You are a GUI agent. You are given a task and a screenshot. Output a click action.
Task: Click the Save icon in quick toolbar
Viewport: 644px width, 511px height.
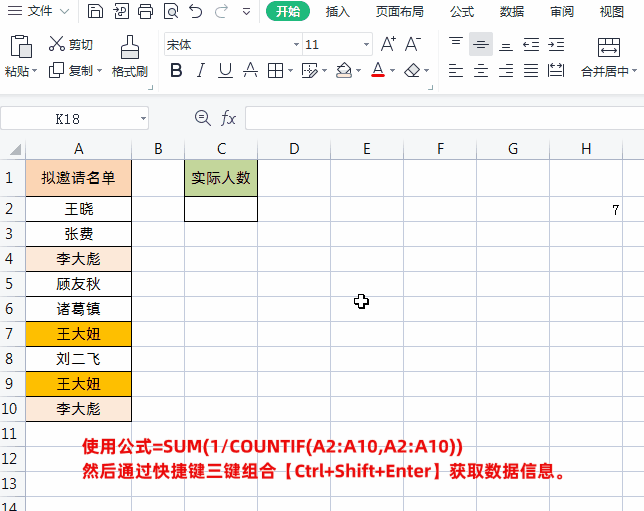[95, 12]
